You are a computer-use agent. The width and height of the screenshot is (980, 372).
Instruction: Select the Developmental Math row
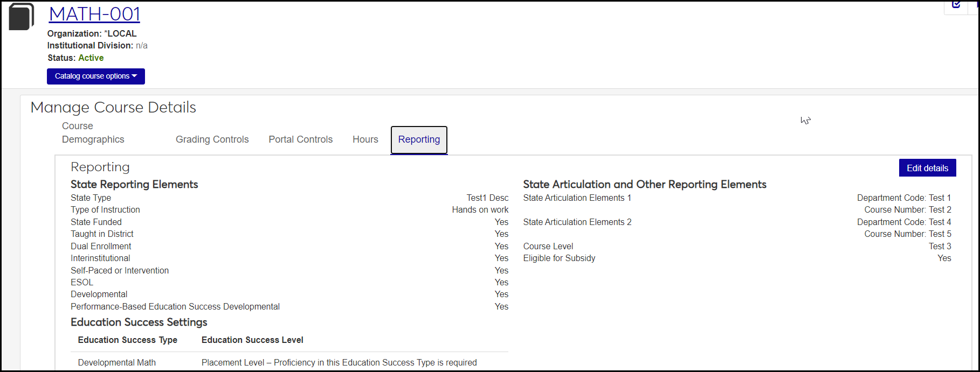(116, 363)
